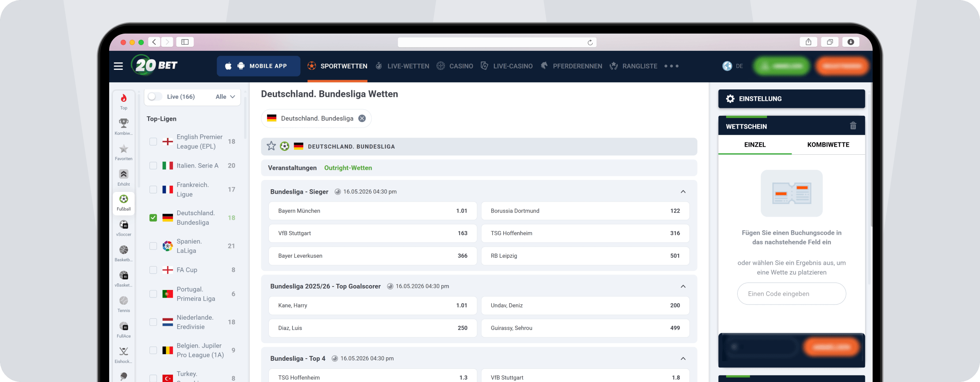Screen dimensions: 980x382
Task: Click the browser share icon
Action: point(808,42)
